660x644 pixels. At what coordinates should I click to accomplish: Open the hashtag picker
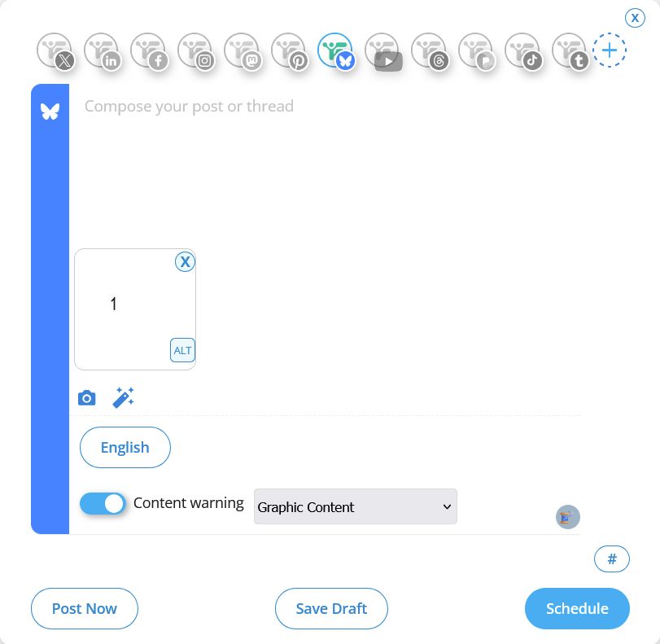611,559
